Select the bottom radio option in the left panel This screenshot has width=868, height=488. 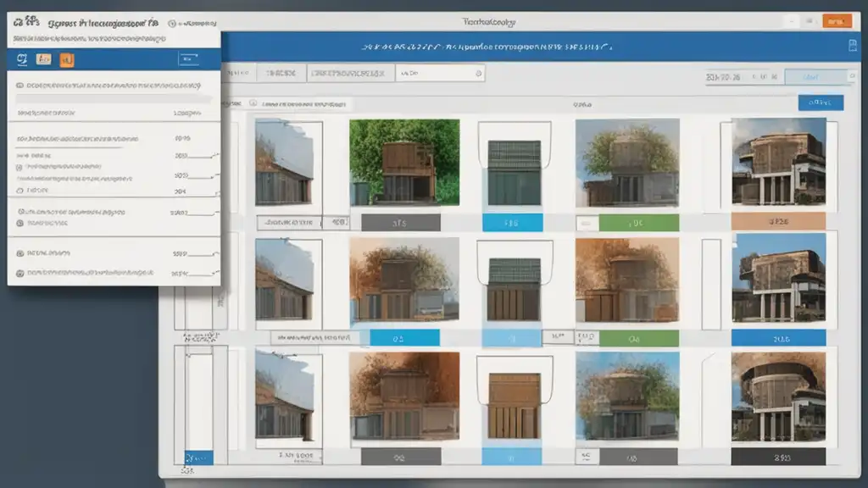[19, 274]
